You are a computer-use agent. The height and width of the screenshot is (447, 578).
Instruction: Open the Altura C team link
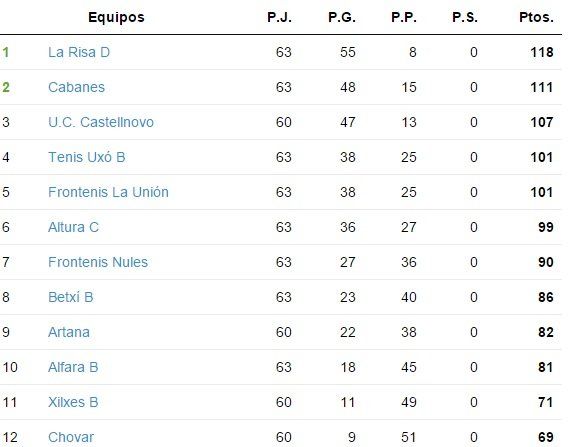click(73, 227)
